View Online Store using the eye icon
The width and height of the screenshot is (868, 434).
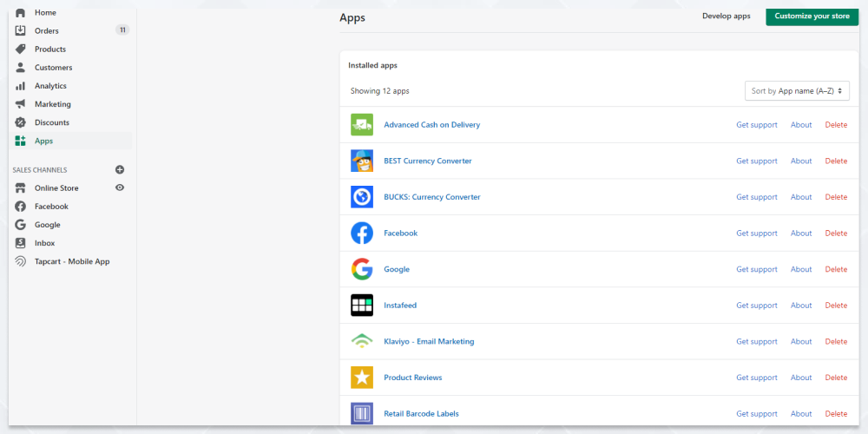(120, 187)
